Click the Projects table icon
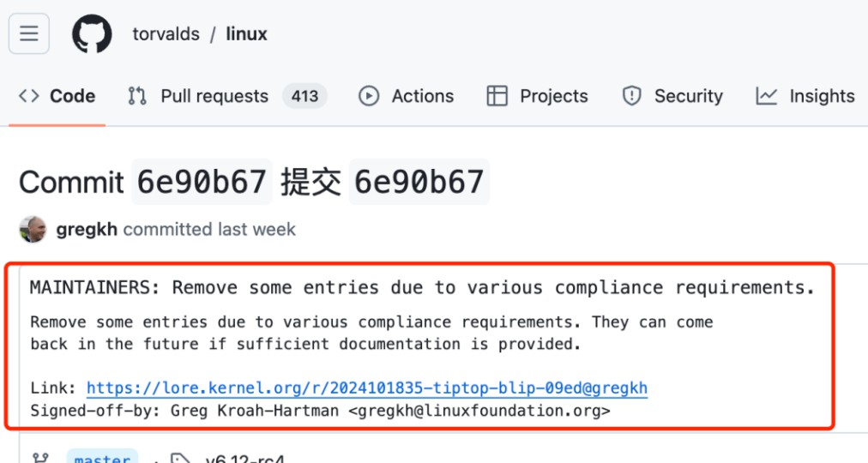868x463 pixels. point(497,96)
